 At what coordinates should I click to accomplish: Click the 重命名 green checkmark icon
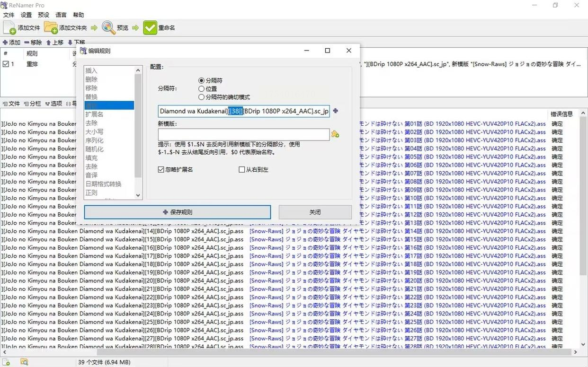(x=150, y=28)
